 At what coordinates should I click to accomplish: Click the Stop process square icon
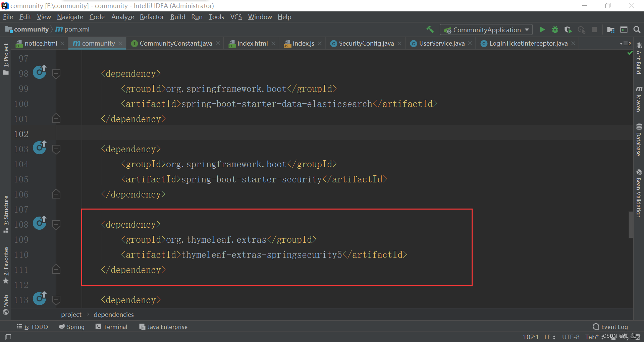(594, 30)
